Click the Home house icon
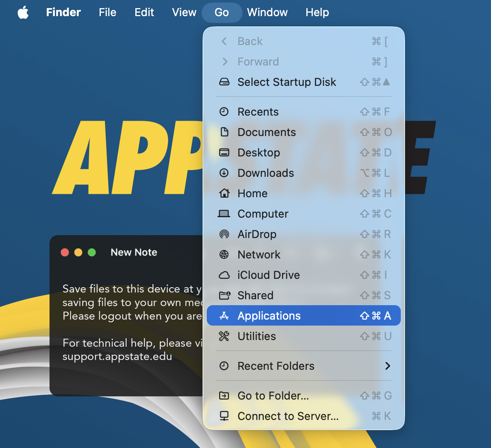 coord(224,193)
